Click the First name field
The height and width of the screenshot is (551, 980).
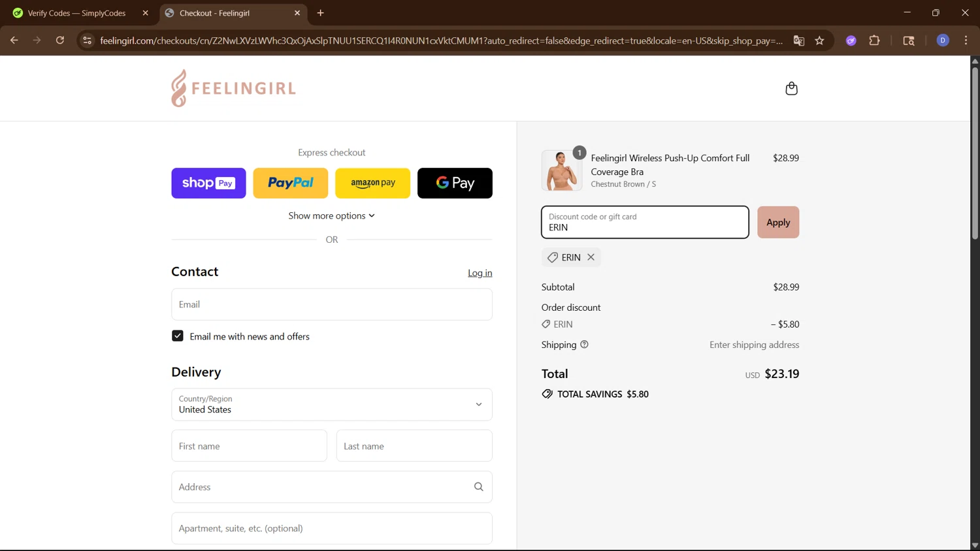[x=249, y=446]
